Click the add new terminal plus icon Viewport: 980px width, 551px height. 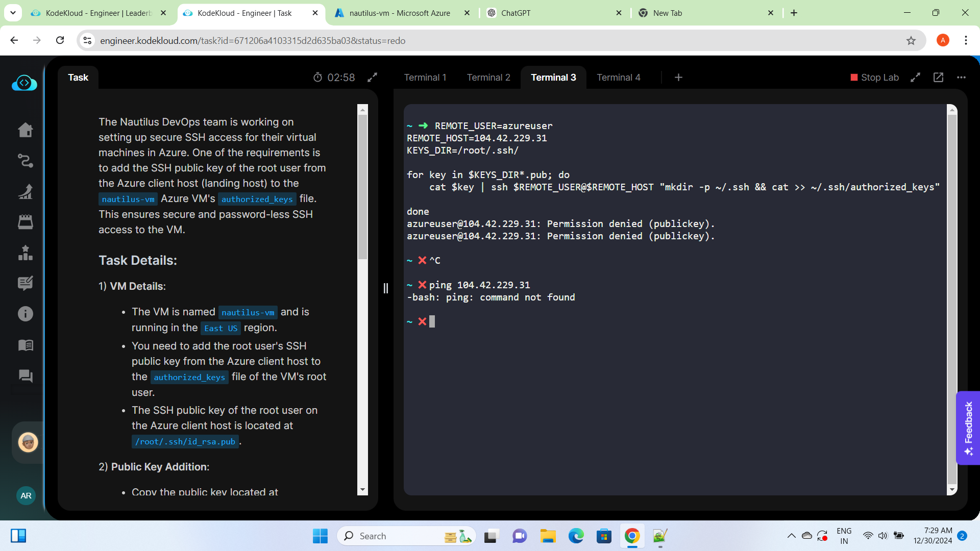678,78
